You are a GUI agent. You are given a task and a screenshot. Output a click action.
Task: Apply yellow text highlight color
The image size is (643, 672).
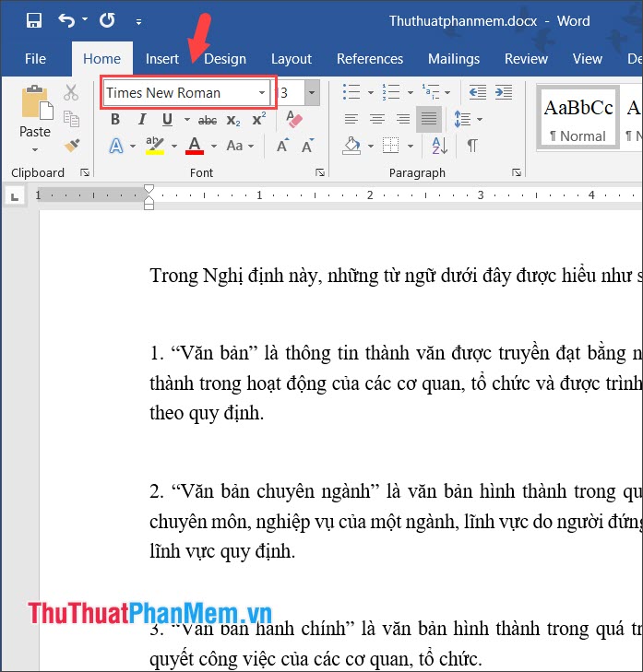pyautogui.click(x=155, y=146)
